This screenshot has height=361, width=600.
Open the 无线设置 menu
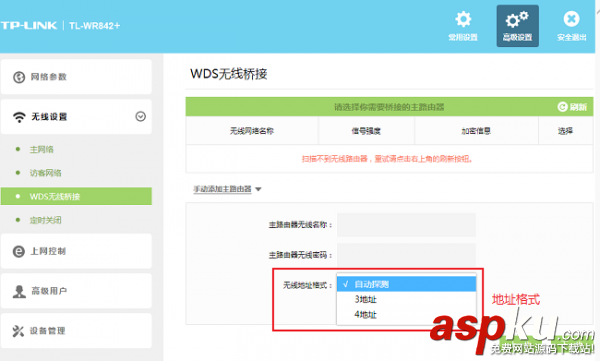[x=76, y=117]
